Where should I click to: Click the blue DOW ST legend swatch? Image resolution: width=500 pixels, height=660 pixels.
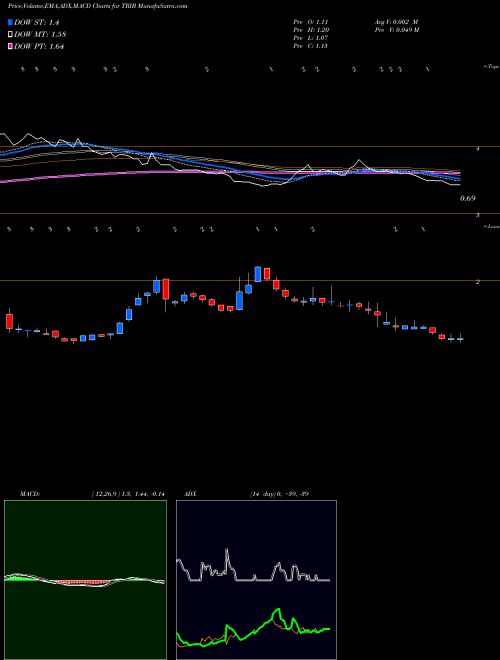[10, 23]
